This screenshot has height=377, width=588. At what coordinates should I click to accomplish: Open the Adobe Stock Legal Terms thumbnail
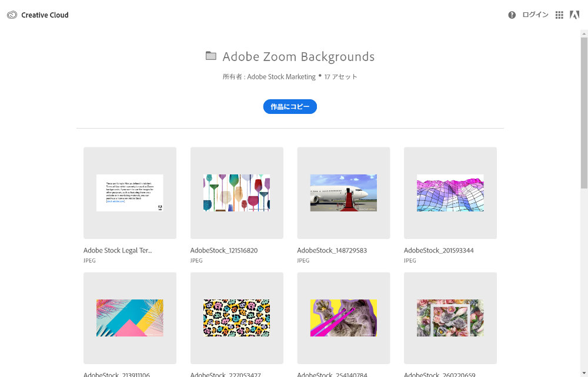[x=130, y=193]
